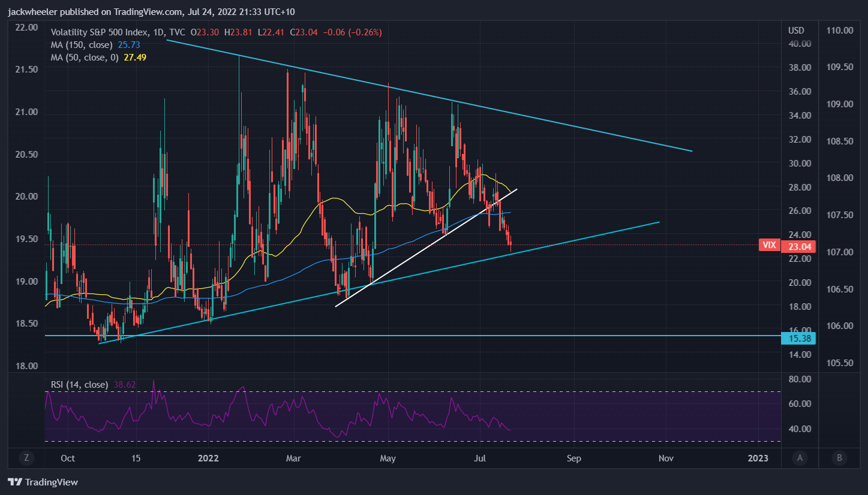Click the 22.00 left scale label

25,27
